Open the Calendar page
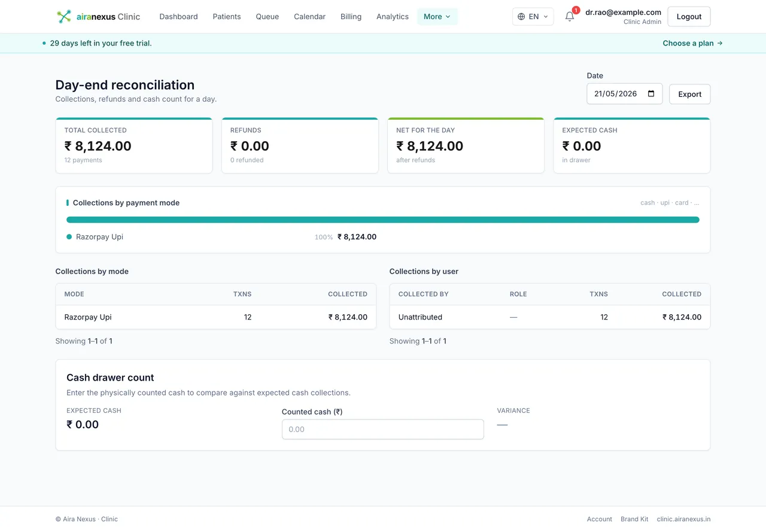Image resolution: width=766 pixels, height=532 pixels. coord(309,17)
